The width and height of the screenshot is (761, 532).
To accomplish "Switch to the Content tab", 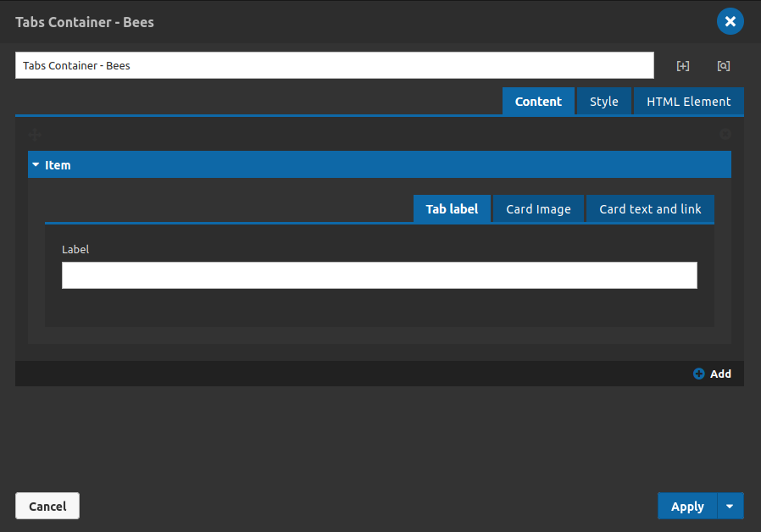I will point(538,102).
